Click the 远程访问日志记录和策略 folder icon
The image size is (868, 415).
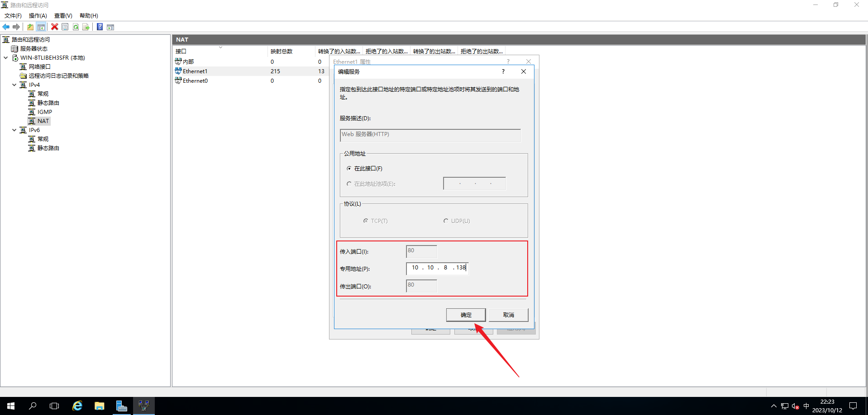coord(23,76)
